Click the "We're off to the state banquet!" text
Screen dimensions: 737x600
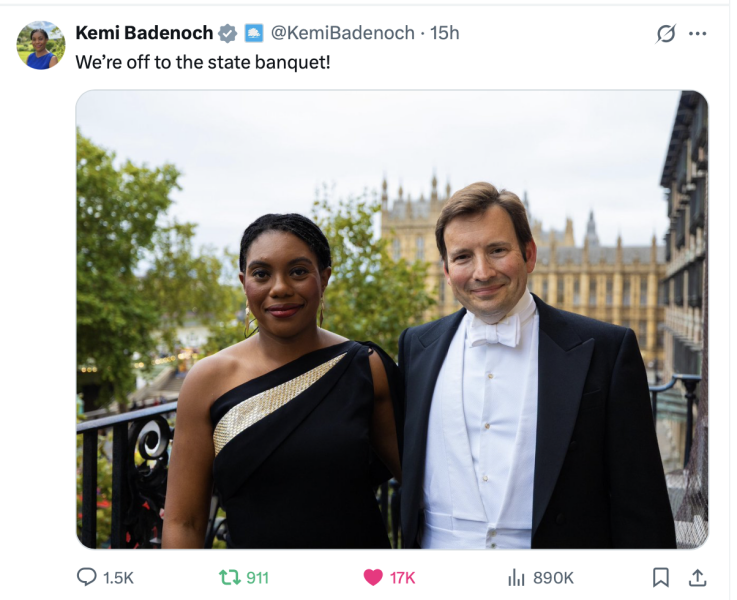coord(203,61)
